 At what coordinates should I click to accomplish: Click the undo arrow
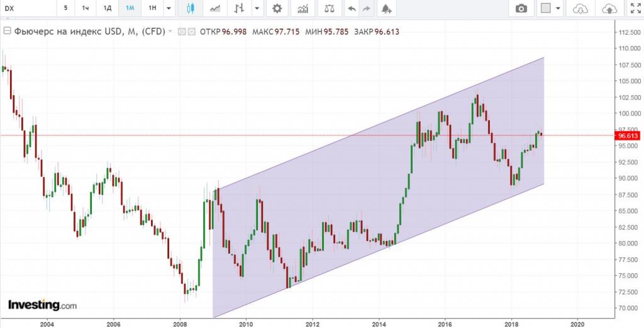(x=352, y=9)
